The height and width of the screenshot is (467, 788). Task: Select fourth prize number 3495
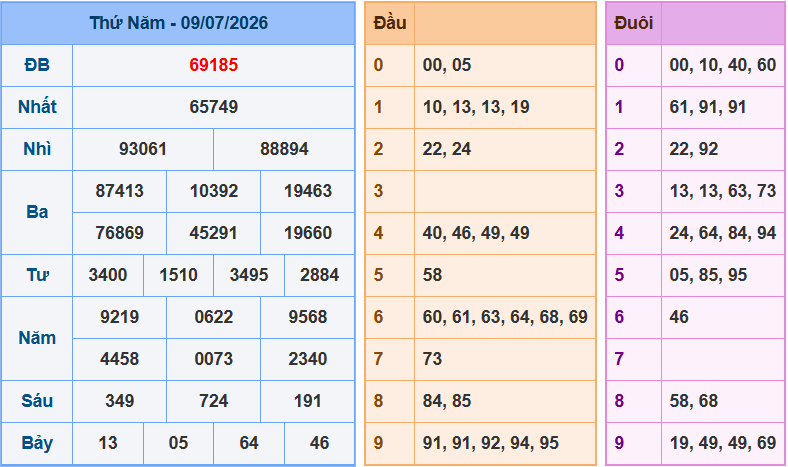(x=249, y=275)
